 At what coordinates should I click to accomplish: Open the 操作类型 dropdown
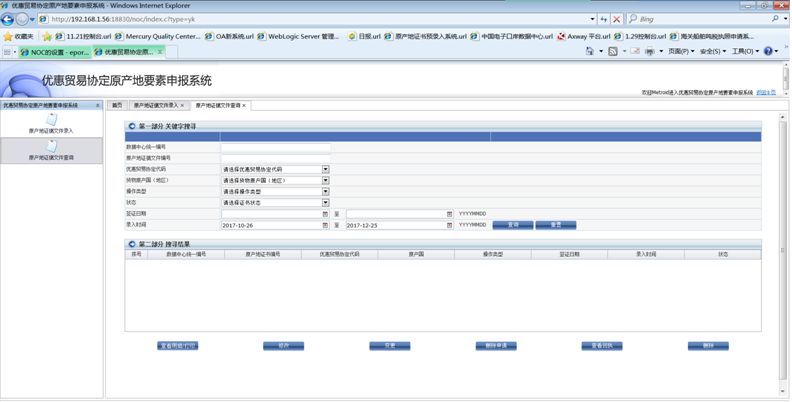pos(326,191)
